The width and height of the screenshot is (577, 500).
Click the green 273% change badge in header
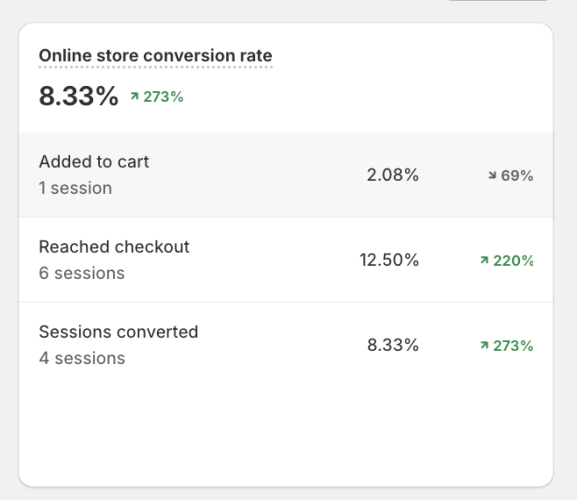157,97
